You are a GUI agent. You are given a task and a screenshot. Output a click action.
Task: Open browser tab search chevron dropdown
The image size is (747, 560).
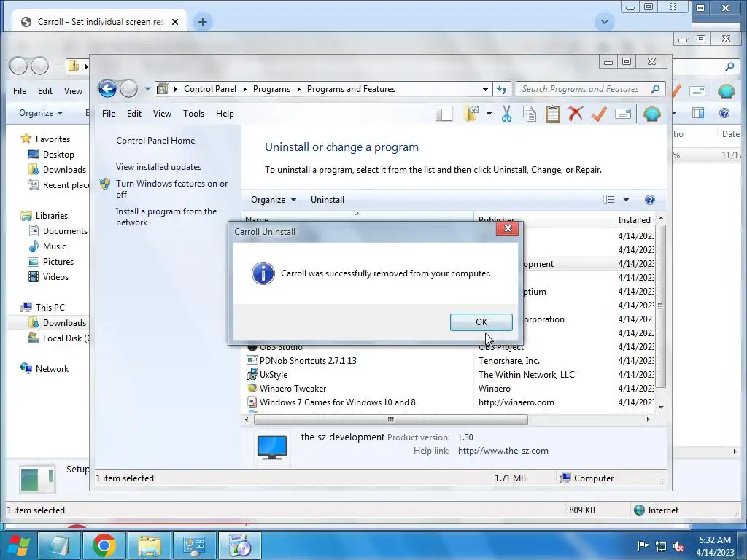605,22
